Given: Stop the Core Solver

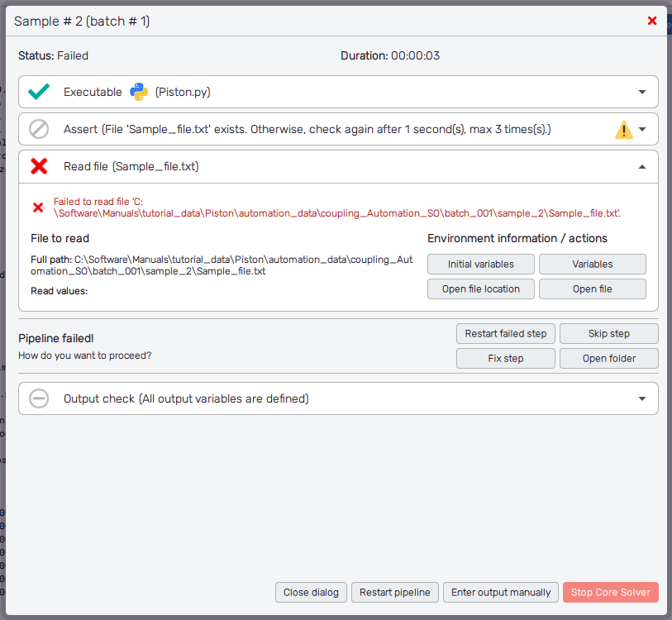Looking at the screenshot, I should (x=610, y=592).
